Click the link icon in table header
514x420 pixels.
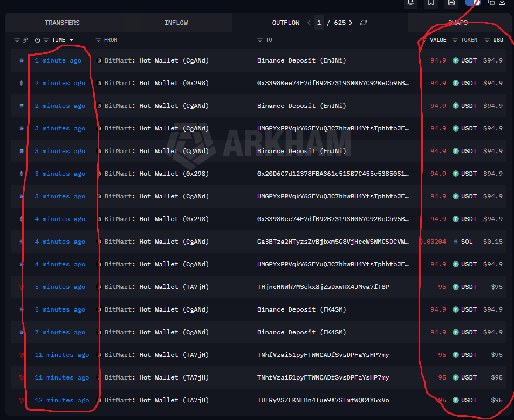point(25,40)
